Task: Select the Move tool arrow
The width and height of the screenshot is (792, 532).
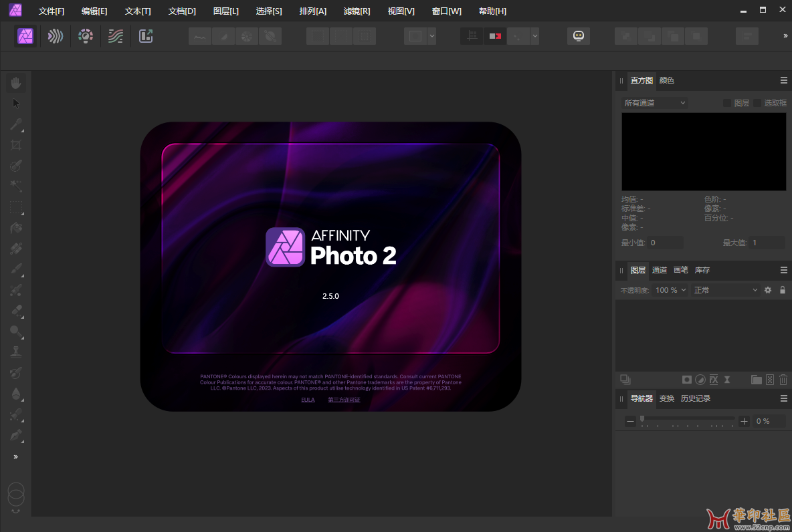Action: click(x=16, y=104)
